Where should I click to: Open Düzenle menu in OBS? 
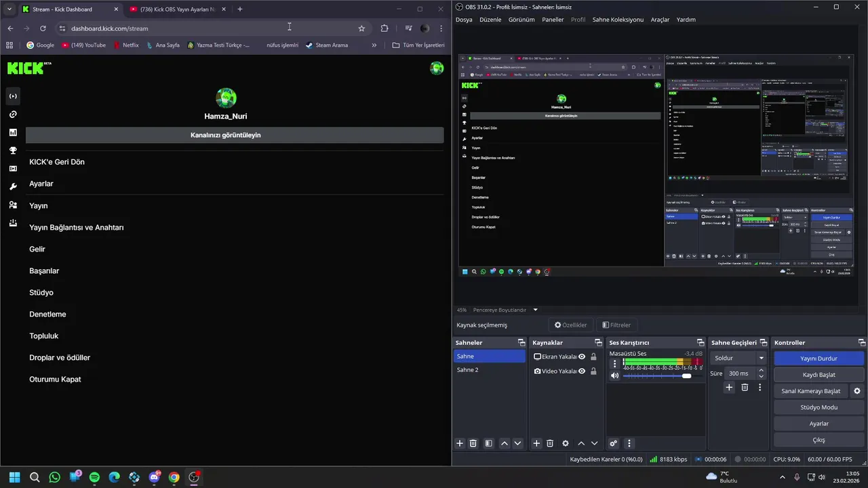[490, 20]
